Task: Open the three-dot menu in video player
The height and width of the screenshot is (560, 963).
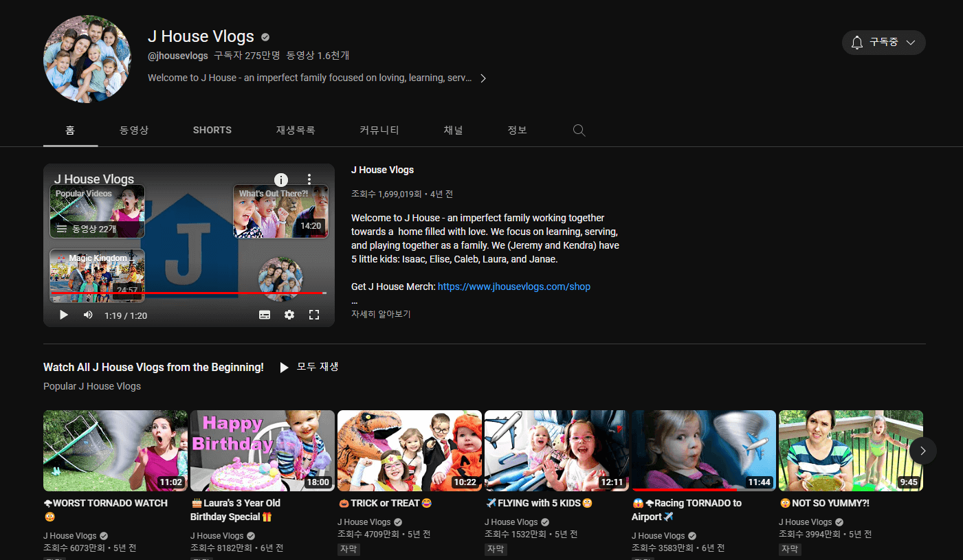Action: point(309,179)
